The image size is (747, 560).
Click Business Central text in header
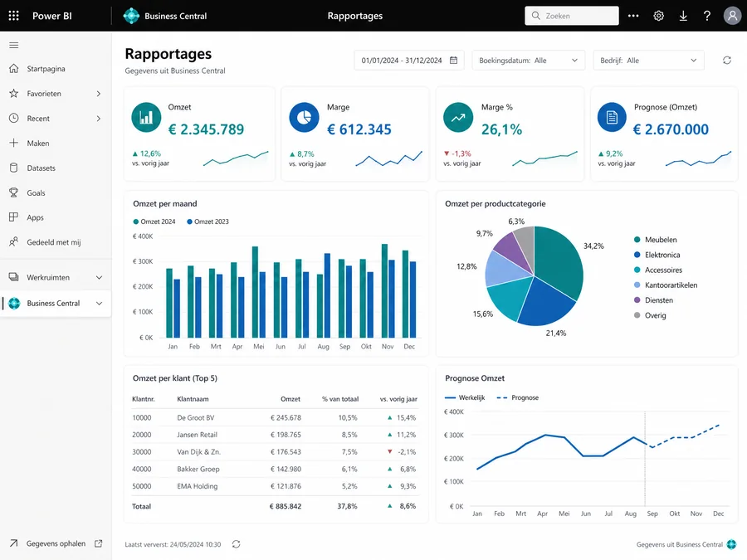coord(176,16)
